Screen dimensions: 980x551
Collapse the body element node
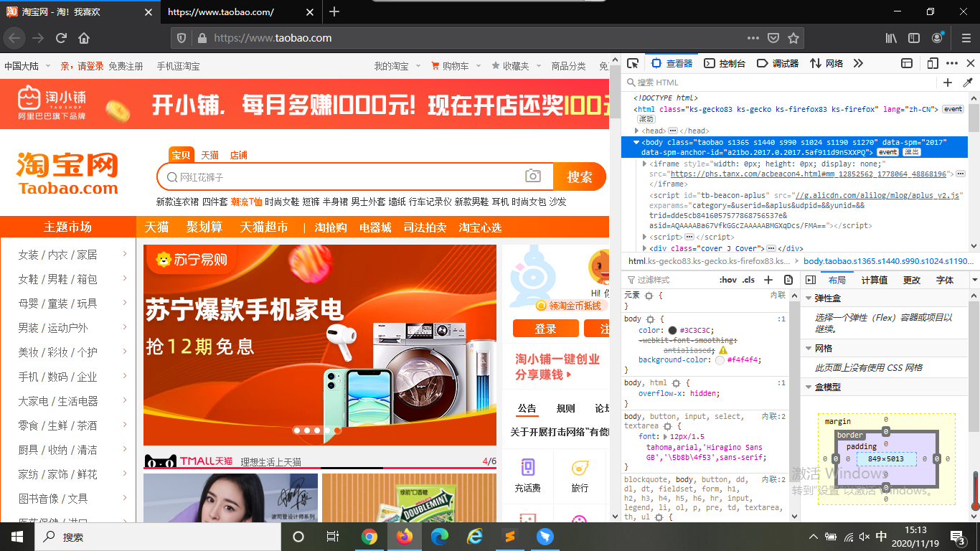tap(636, 142)
